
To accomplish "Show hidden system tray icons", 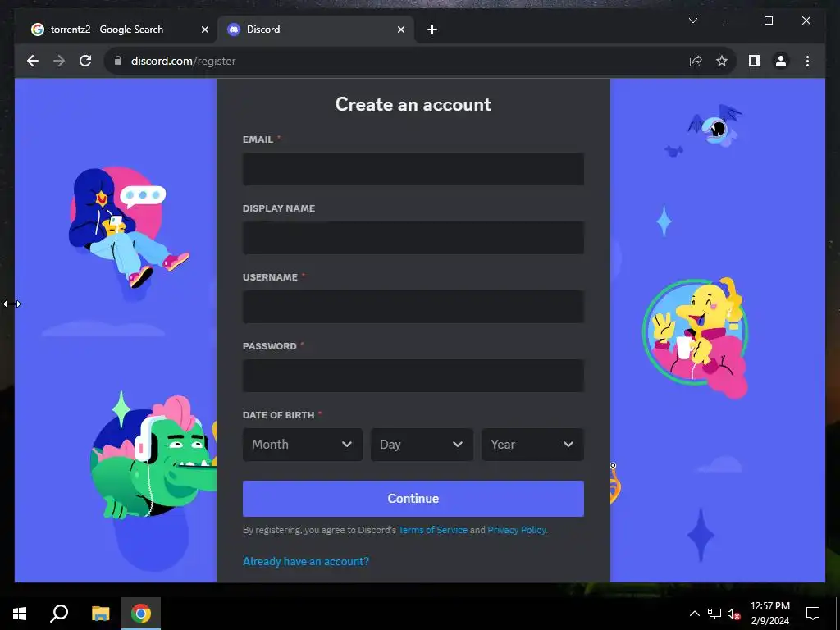I will pyautogui.click(x=694, y=614).
